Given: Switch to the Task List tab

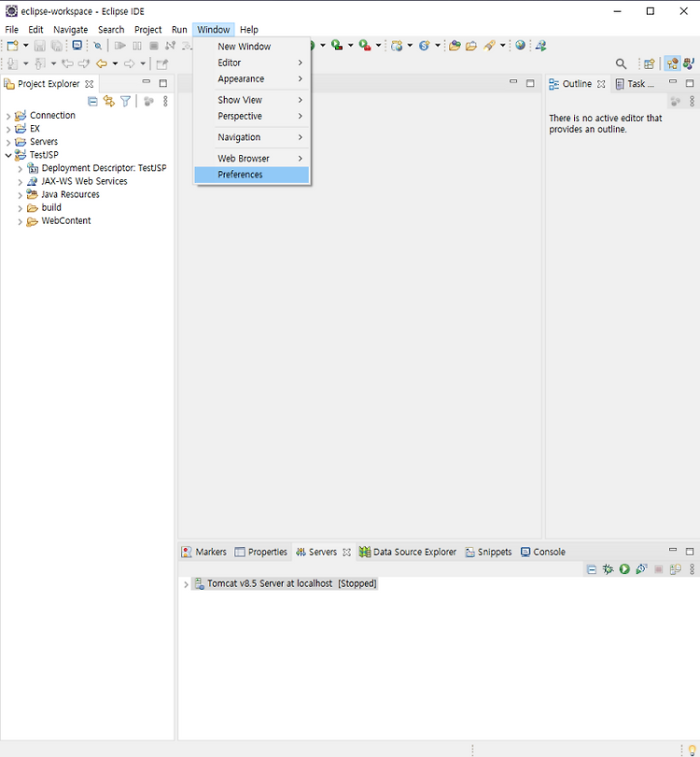Looking at the screenshot, I should [636, 83].
